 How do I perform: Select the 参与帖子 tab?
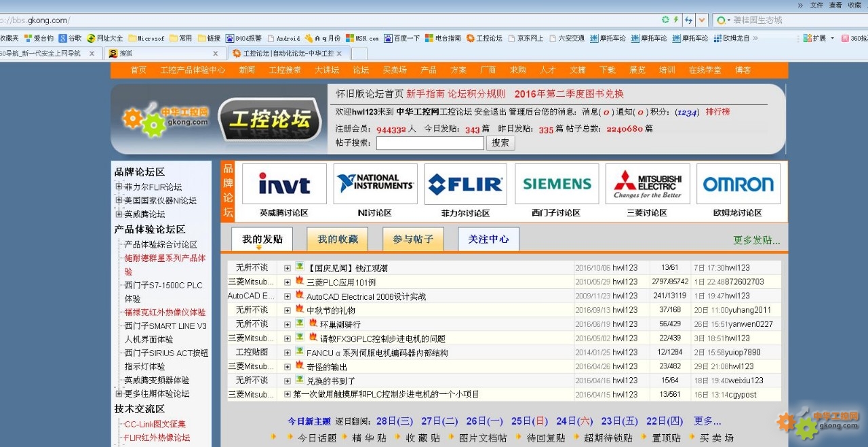pyautogui.click(x=413, y=239)
